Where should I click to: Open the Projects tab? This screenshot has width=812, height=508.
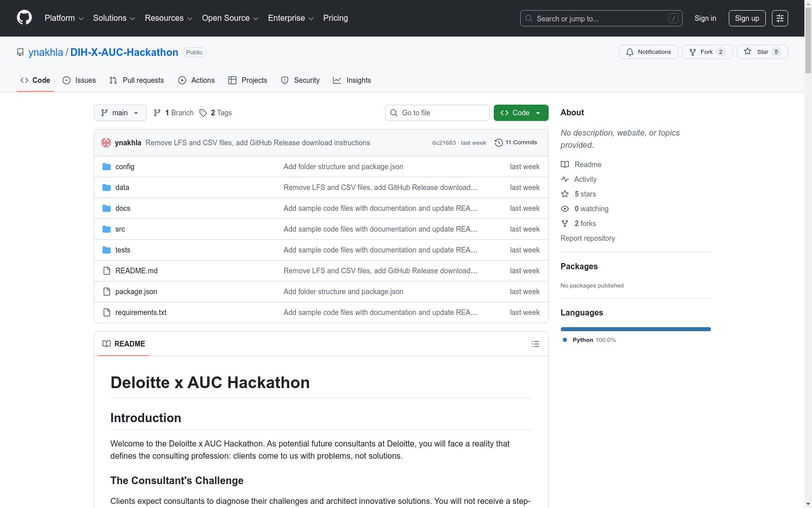248,80
